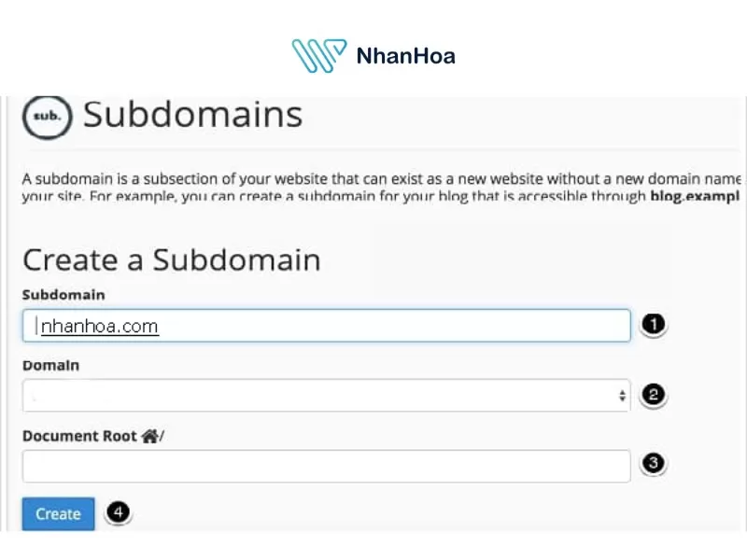Viewport: 747px width, 560px height.
Task: Open the domain chooser under Domain label
Action: pyautogui.click(x=327, y=395)
